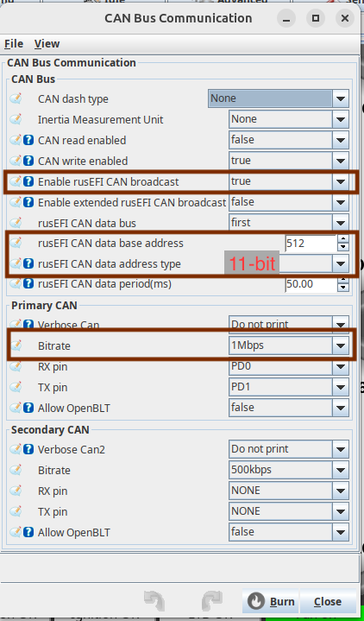Minimize the CAN Bus Communication window
Screen dimensions: 364x621
pos(286,18)
